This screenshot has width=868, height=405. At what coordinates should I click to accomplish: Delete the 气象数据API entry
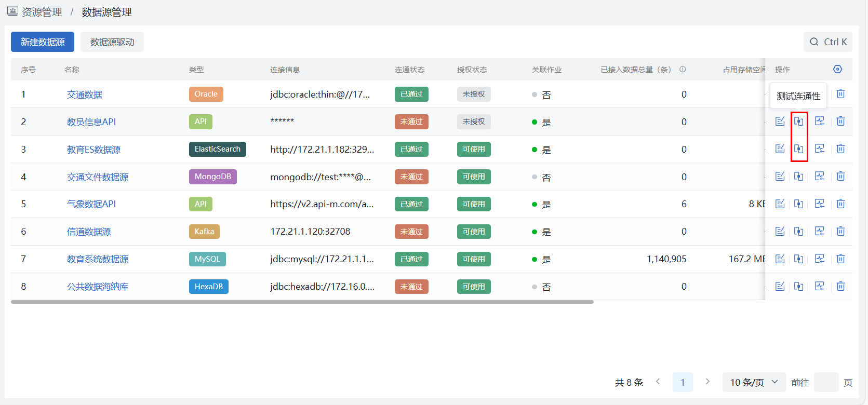[x=840, y=204]
